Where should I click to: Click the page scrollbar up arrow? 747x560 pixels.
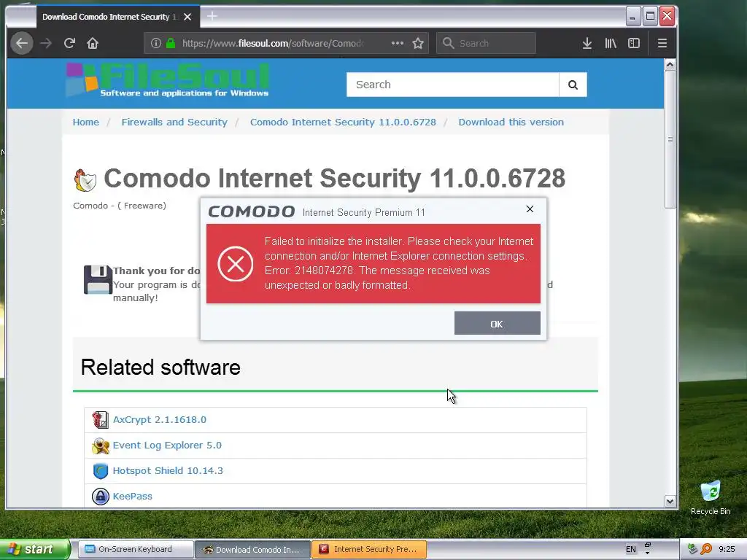tap(670, 65)
